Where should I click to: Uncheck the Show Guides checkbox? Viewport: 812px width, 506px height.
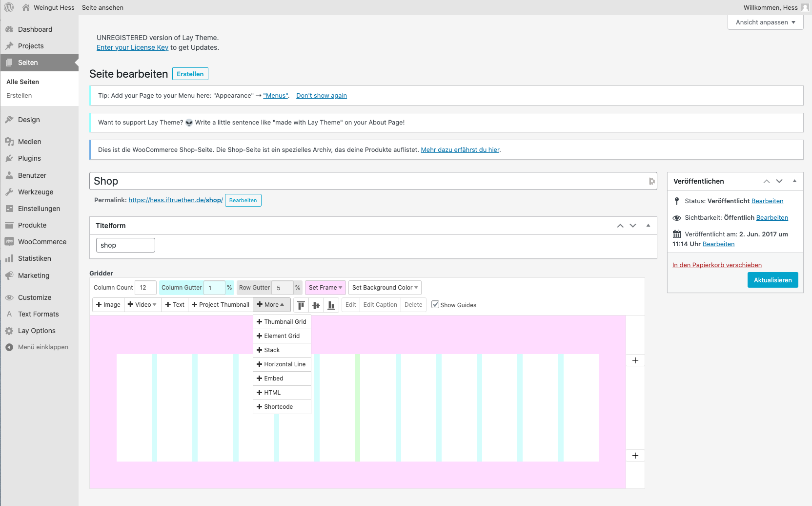[x=435, y=305]
